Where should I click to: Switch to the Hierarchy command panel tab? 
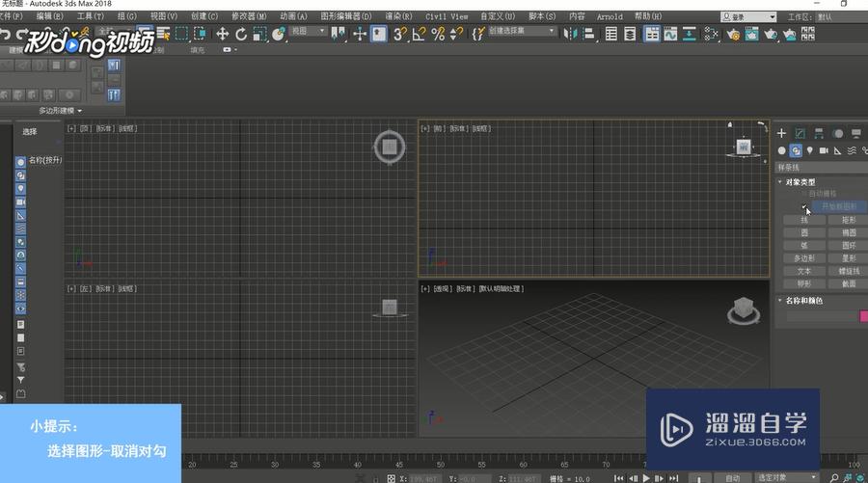coord(819,133)
